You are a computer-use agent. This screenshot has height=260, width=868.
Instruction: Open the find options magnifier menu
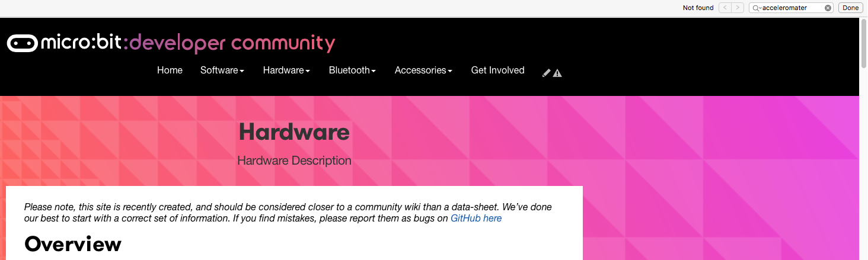click(x=757, y=8)
